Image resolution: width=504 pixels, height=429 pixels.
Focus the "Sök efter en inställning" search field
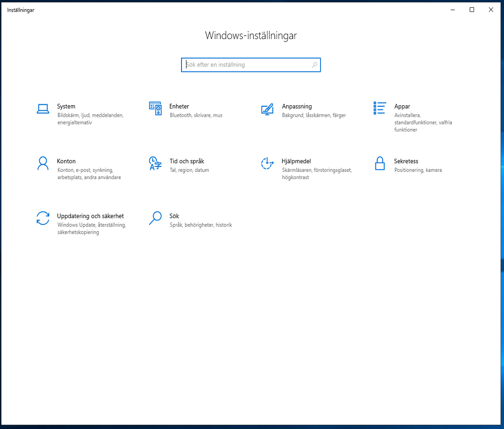tap(246, 65)
